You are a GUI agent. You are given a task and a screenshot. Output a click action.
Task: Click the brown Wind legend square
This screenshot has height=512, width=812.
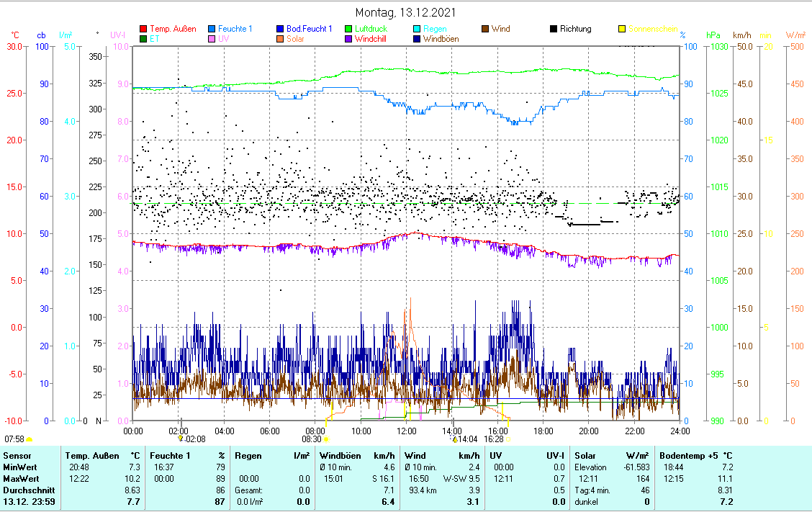pos(485,29)
